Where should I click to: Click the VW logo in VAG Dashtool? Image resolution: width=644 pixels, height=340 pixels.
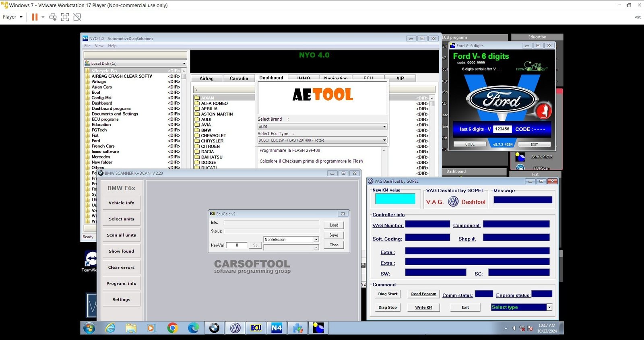(x=453, y=202)
